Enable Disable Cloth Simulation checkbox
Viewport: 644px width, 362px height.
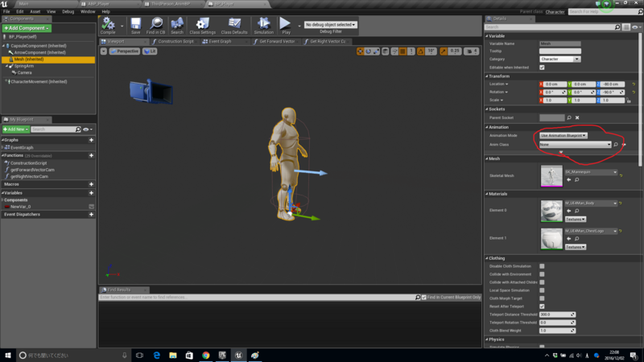pyautogui.click(x=542, y=266)
